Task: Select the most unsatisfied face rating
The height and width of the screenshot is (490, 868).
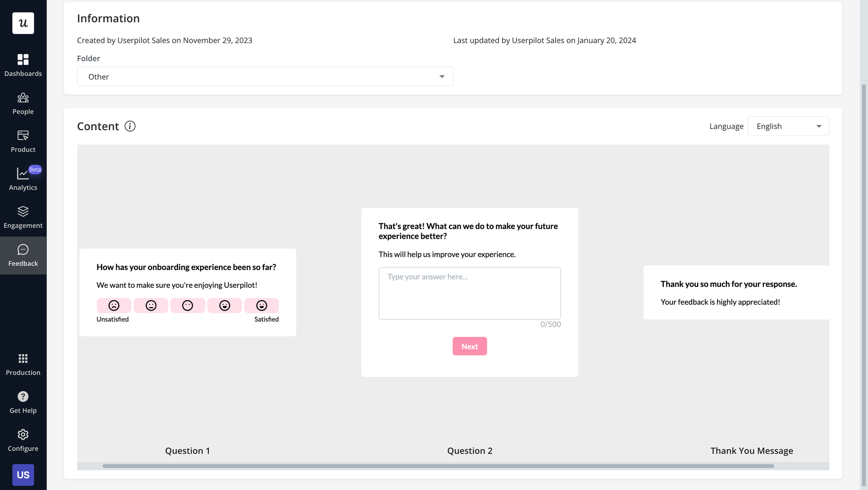Action: (x=114, y=305)
